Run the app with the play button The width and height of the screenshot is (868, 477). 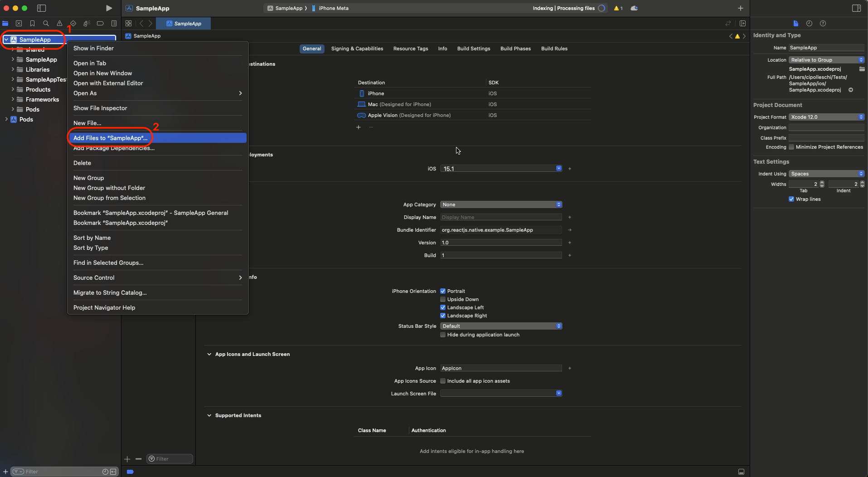click(x=108, y=8)
